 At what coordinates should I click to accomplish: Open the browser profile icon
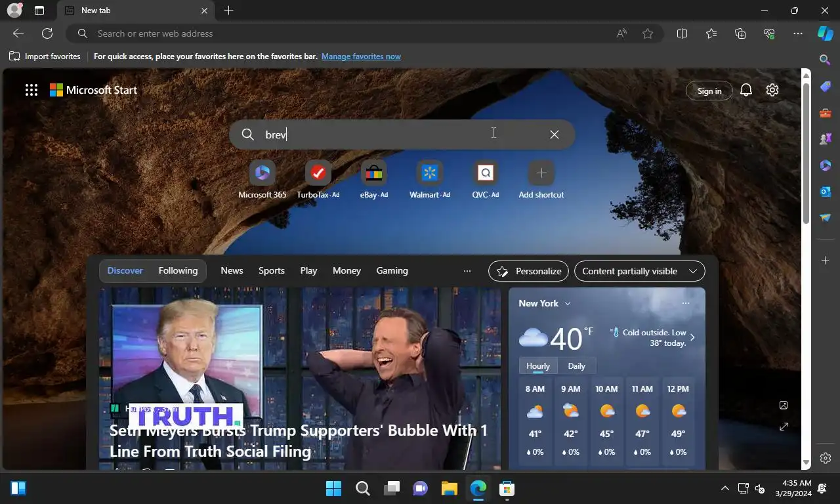14,10
